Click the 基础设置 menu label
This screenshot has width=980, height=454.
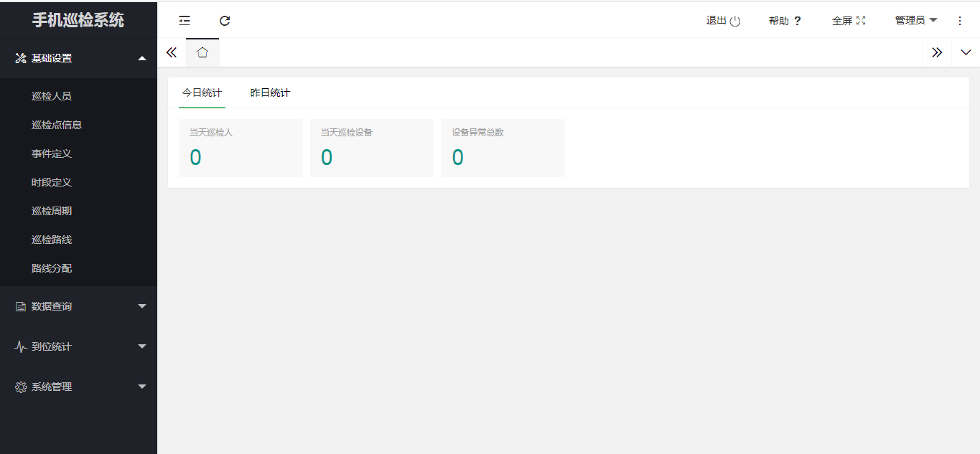click(52, 58)
